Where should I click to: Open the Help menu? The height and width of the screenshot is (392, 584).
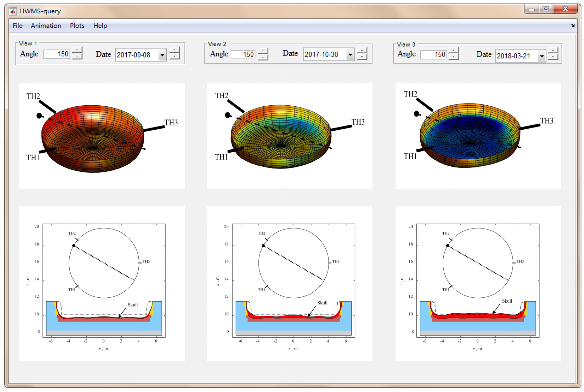(x=100, y=25)
